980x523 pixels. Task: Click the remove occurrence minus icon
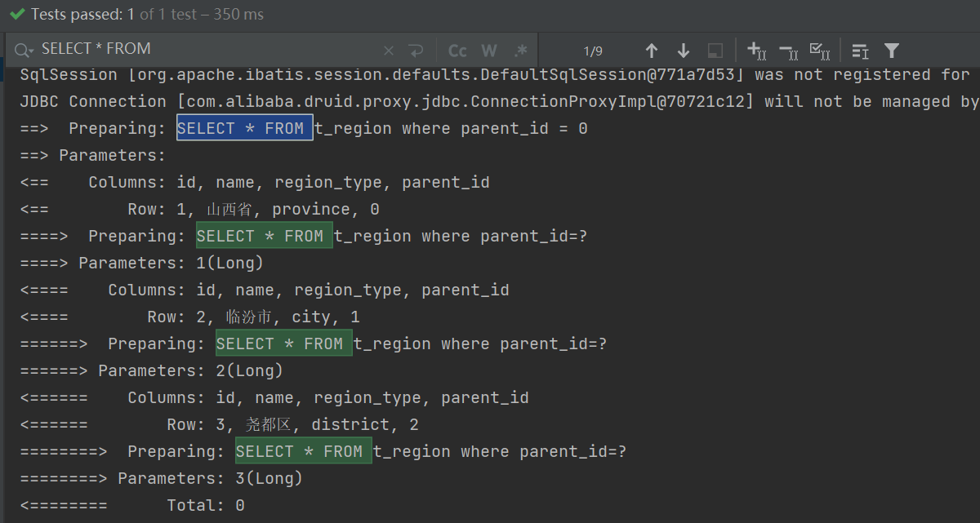786,50
